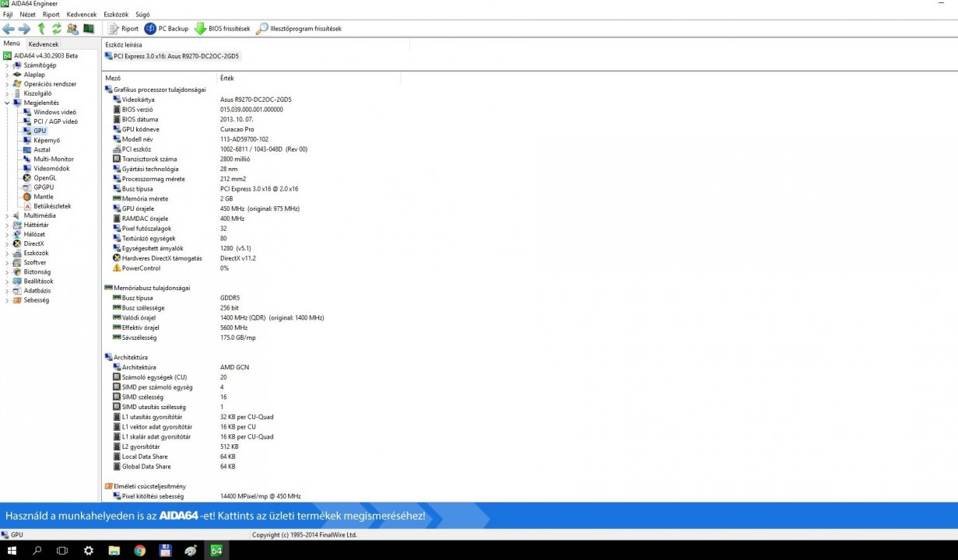Screen dimensions: 958x560
Task: Open the monitor diagnostics toolbar icon
Action: [89, 29]
